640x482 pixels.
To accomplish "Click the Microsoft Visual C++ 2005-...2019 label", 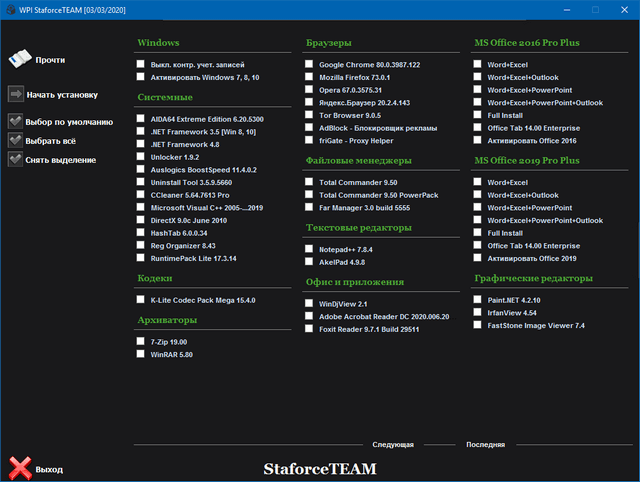I will pyautogui.click(x=207, y=208).
